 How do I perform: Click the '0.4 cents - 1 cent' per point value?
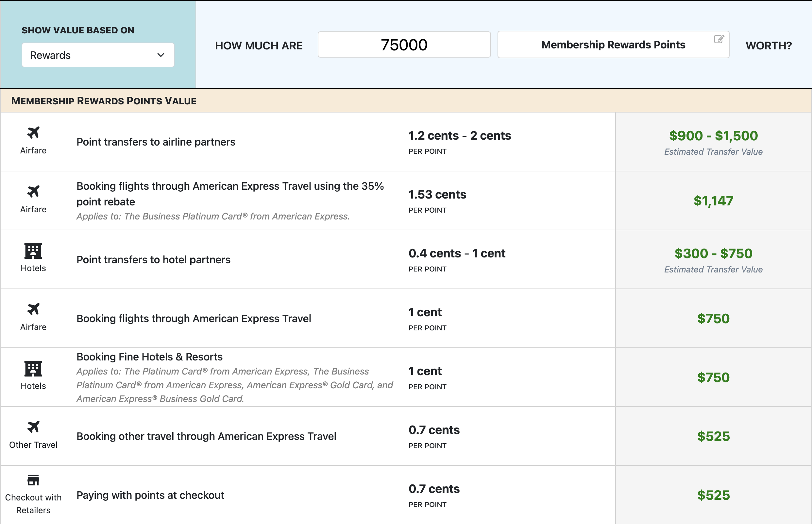(457, 253)
